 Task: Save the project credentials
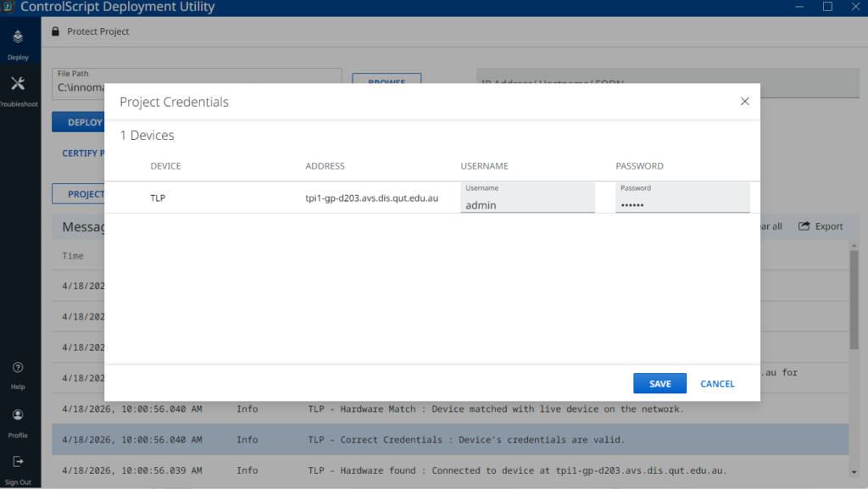(x=659, y=384)
